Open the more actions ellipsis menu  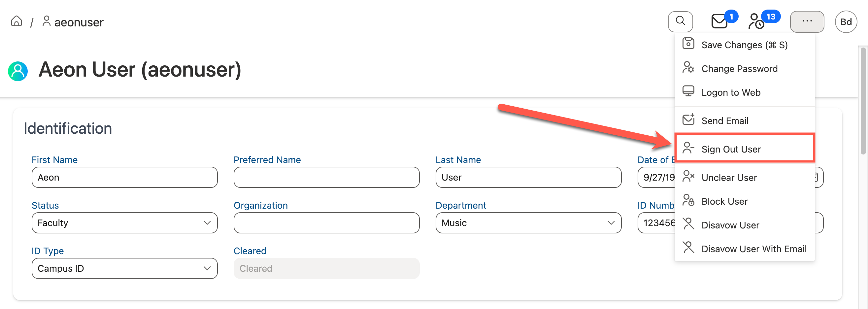tap(807, 21)
